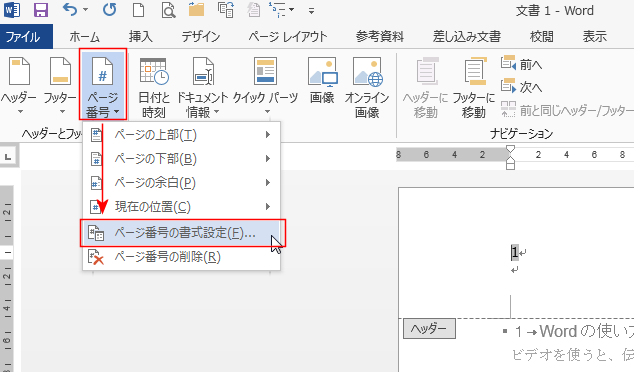The height and width of the screenshot is (372, 634).
Task: Expand 現在の位置(C) submenu
Action: [x=181, y=207]
